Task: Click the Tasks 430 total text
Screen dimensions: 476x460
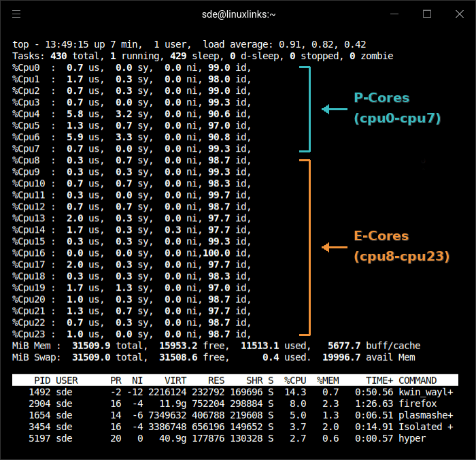Action: tap(56, 56)
